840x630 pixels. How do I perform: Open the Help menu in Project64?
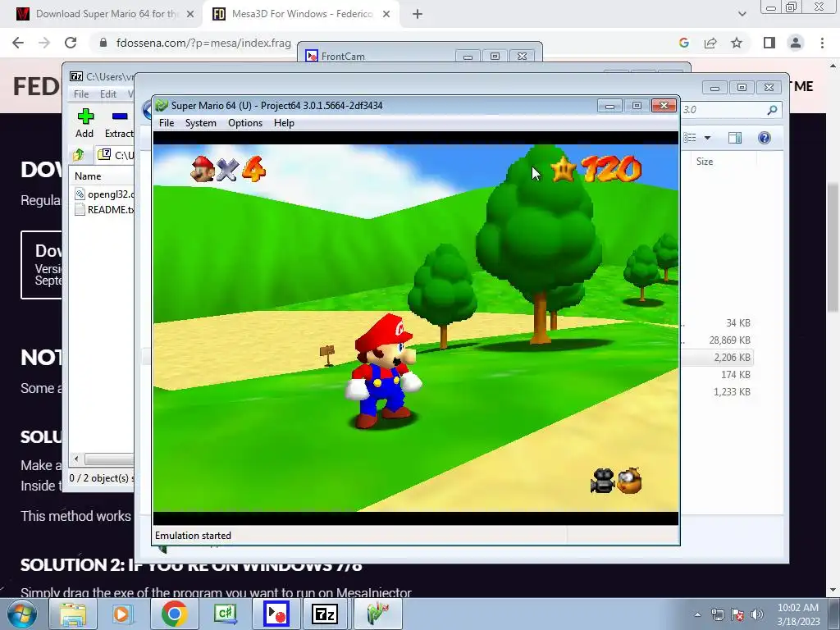tap(284, 123)
